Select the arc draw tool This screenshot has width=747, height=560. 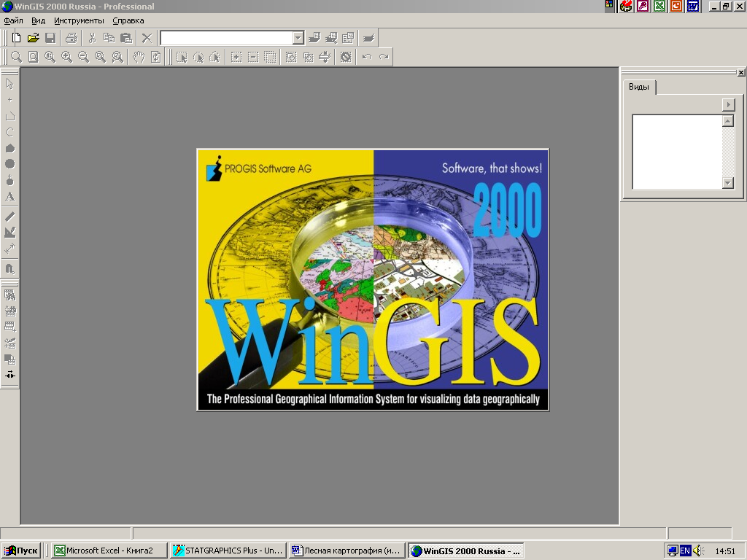tap(9, 132)
